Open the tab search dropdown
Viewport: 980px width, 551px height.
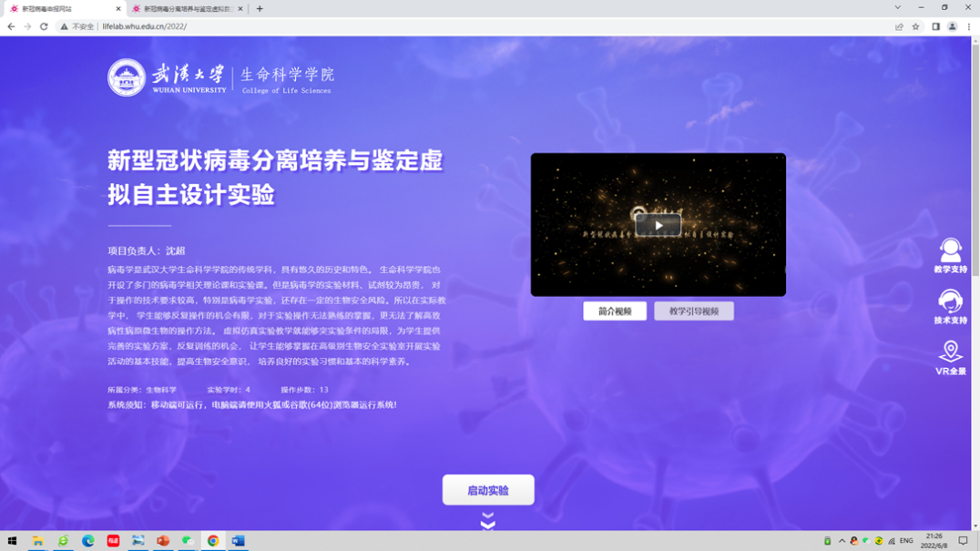pyautogui.click(x=897, y=7)
